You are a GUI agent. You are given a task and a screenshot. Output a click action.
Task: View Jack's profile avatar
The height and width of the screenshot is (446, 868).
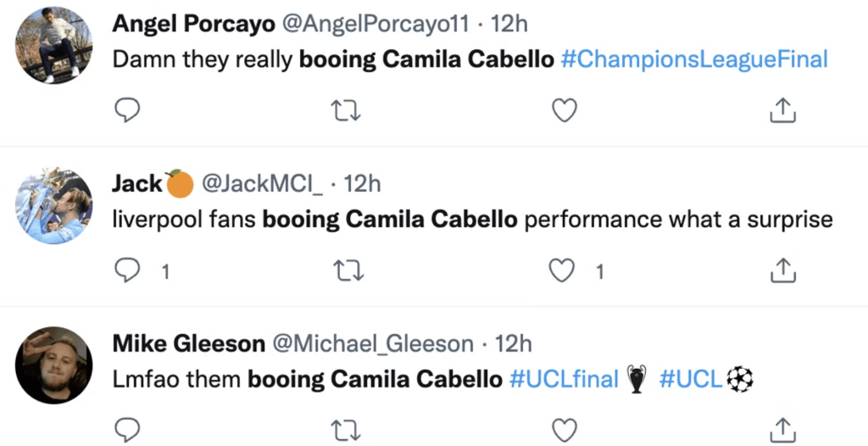coord(54,206)
